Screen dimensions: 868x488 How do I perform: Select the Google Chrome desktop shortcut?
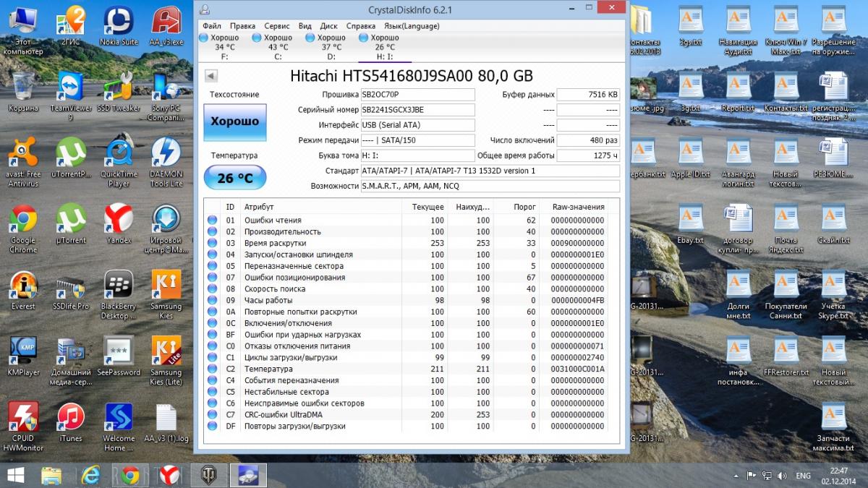click(x=23, y=228)
